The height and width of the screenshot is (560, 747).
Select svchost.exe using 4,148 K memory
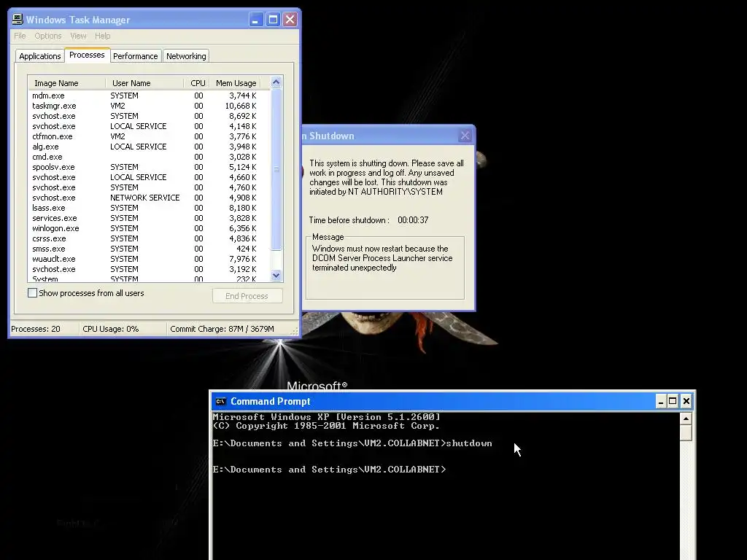pyautogui.click(x=149, y=126)
